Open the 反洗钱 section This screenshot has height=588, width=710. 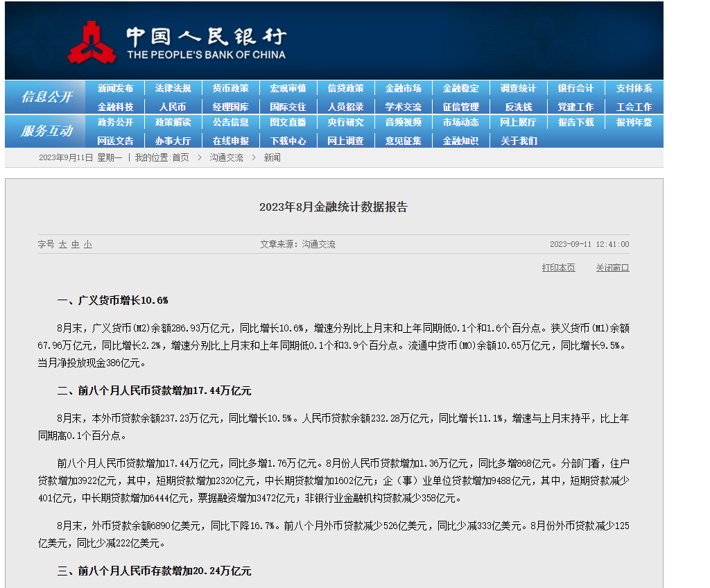click(518, 107)
